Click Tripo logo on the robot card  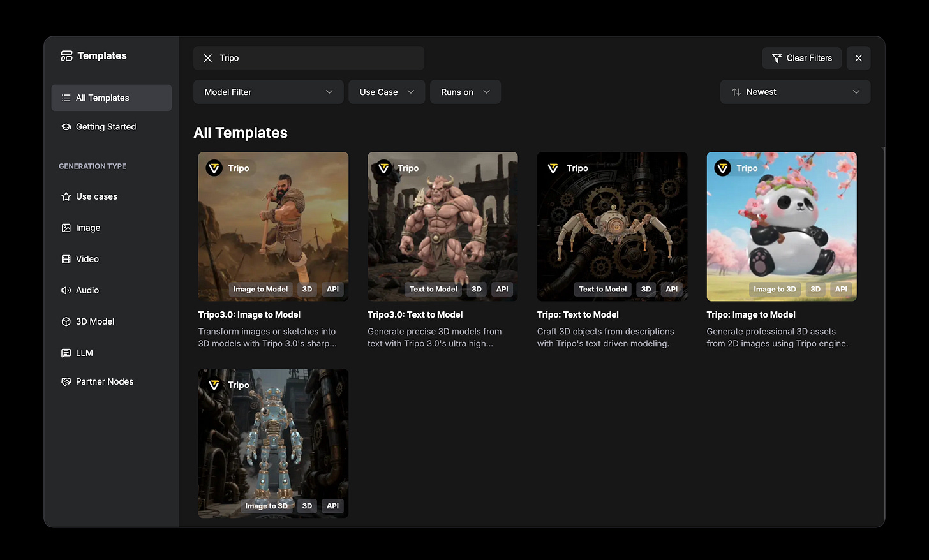pyautogui.click(x=214, y=385)
